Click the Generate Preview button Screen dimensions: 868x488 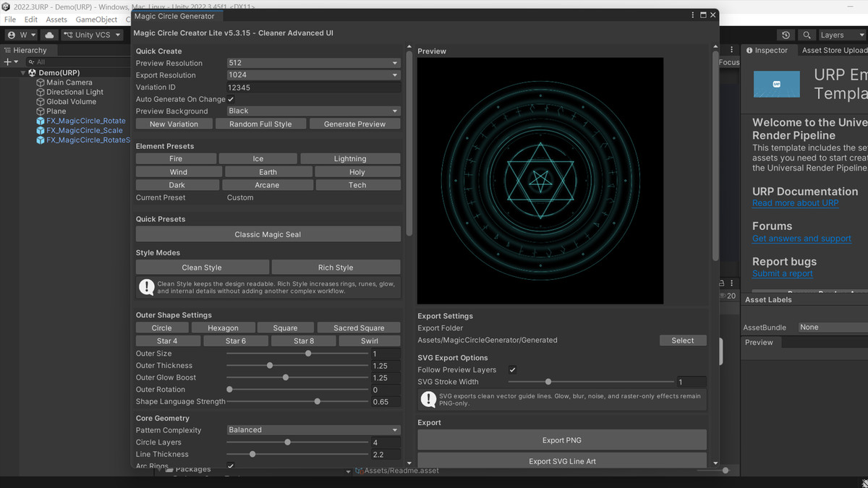(x=355, y=124)
